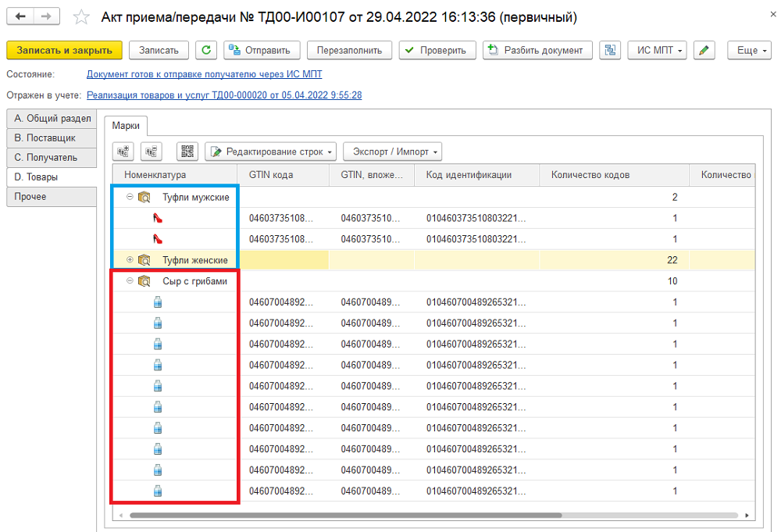Click the green refresh icon button

point(206,50)
